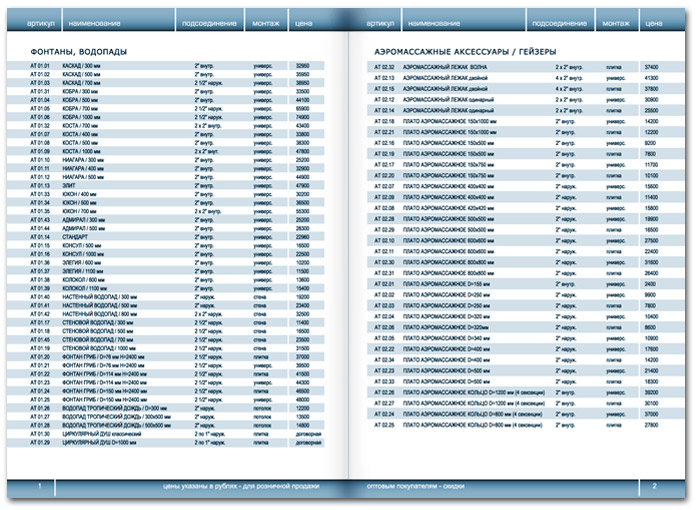Select article code 'AT 02.04'

pos(384,316)
